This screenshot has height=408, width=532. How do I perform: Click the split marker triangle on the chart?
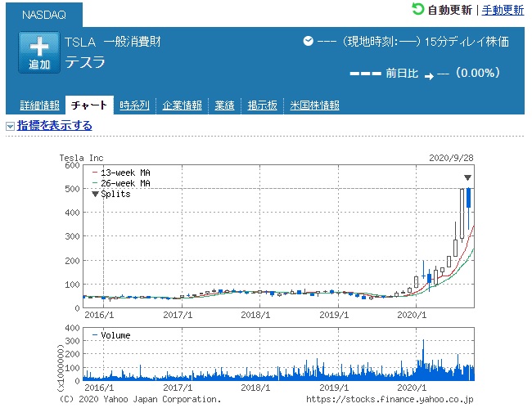(467, 177)
